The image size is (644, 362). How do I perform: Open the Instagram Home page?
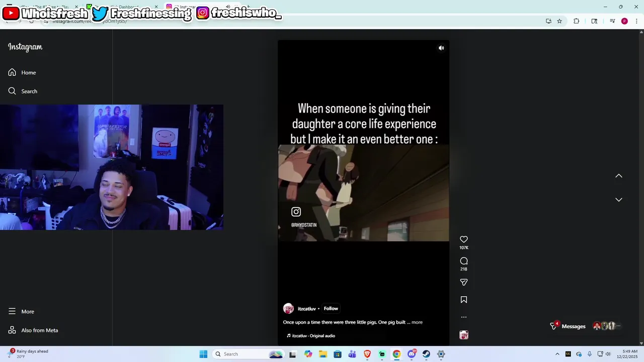point(22,72)
